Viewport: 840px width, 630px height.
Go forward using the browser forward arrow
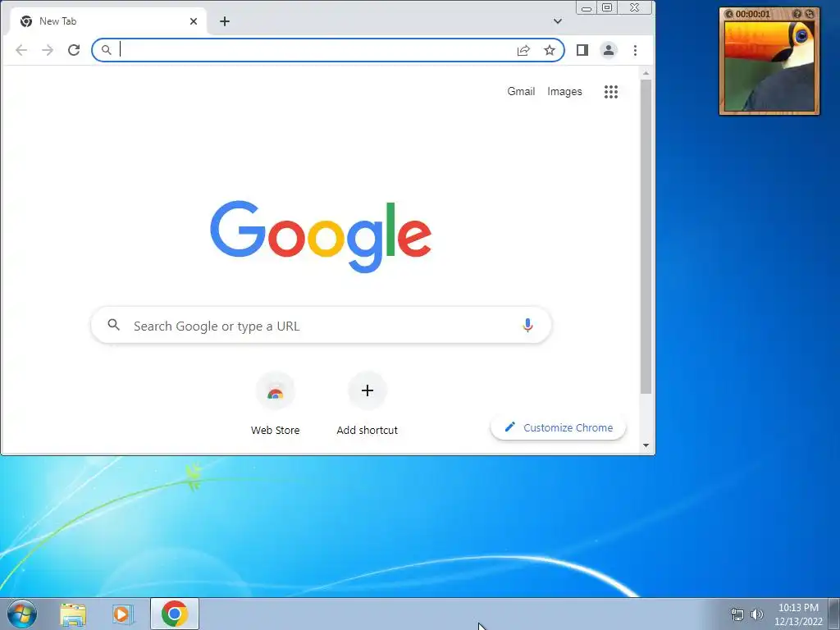48,50
